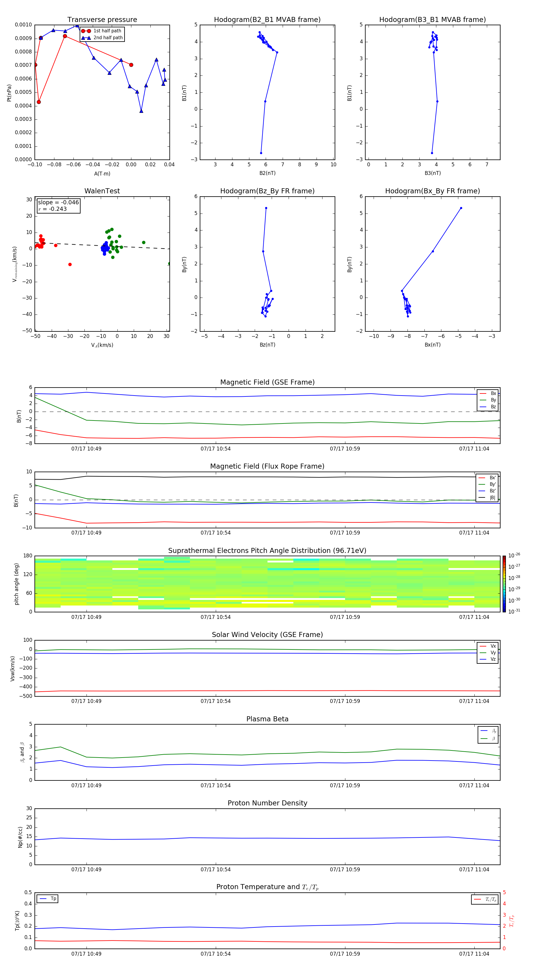Screen dimensions: 535x980
Task: Click the pitch angle distribution colorbar
Action: click(504, 584)
